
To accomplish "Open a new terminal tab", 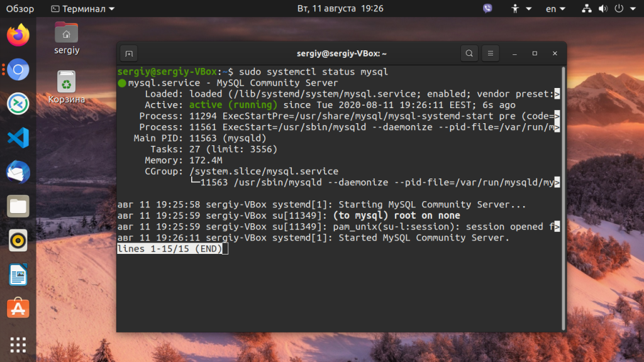I will click(128, 54).
